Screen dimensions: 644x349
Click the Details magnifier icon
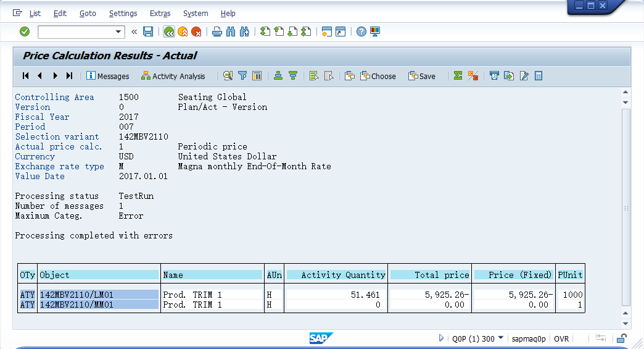pos(228,75)
